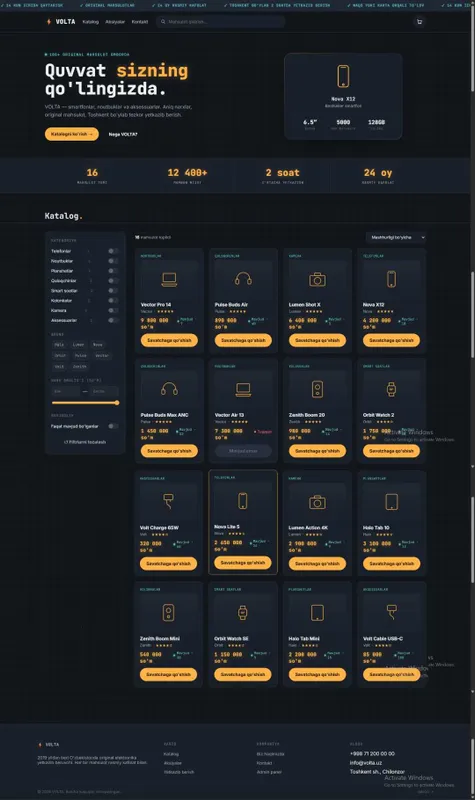
Task: Add Nova X12 to cart
Action: coord(391,340)
